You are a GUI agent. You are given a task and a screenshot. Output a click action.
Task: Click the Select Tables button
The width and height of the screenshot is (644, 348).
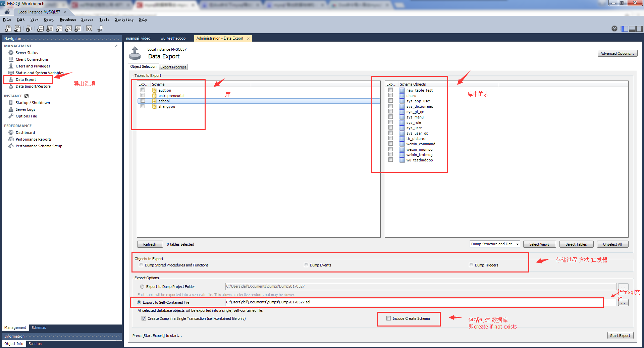[x=576, y=244]
